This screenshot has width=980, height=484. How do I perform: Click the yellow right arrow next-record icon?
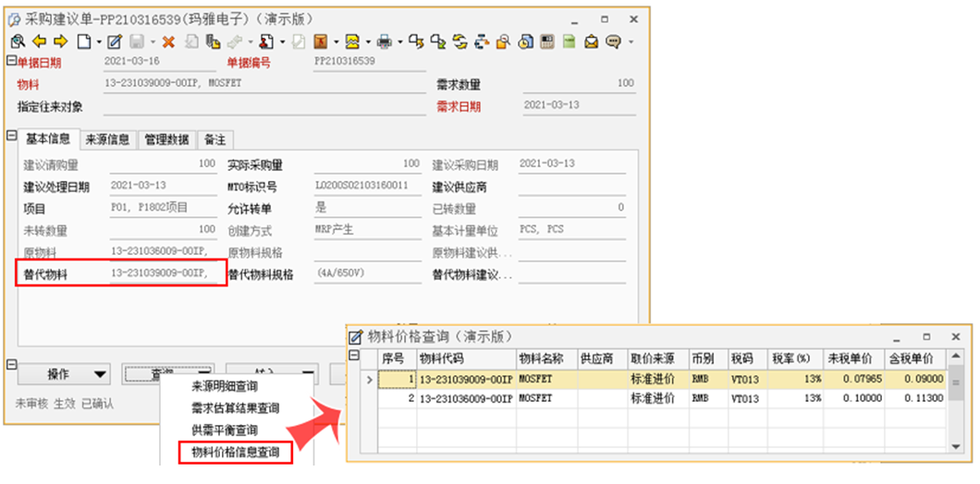[x=60, y=42]
